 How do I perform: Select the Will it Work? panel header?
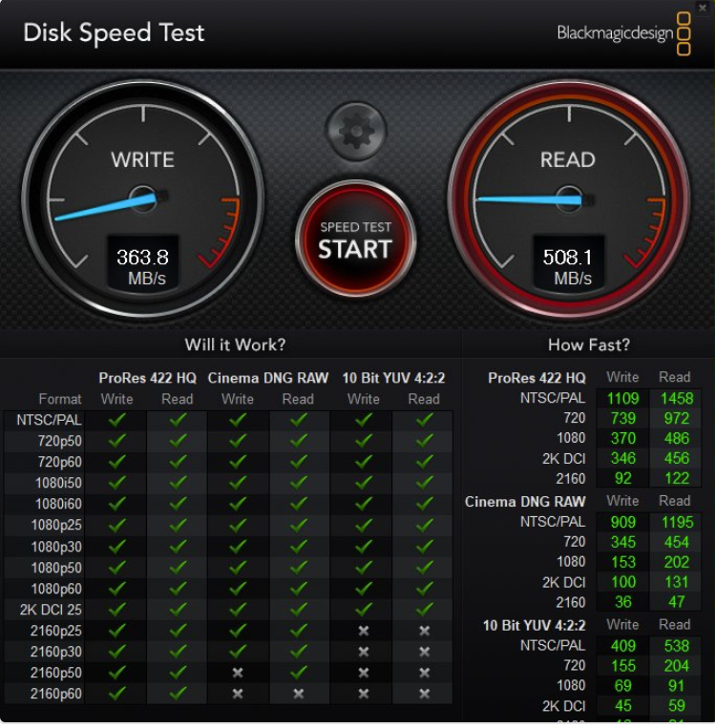pyautogui.click(x=235, y=344)
